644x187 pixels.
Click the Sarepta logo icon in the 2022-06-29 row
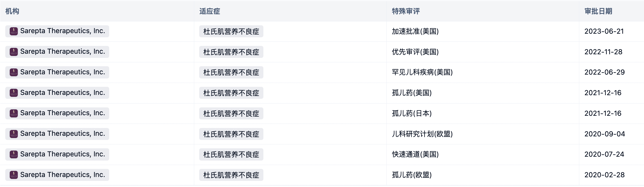(14, 72)
